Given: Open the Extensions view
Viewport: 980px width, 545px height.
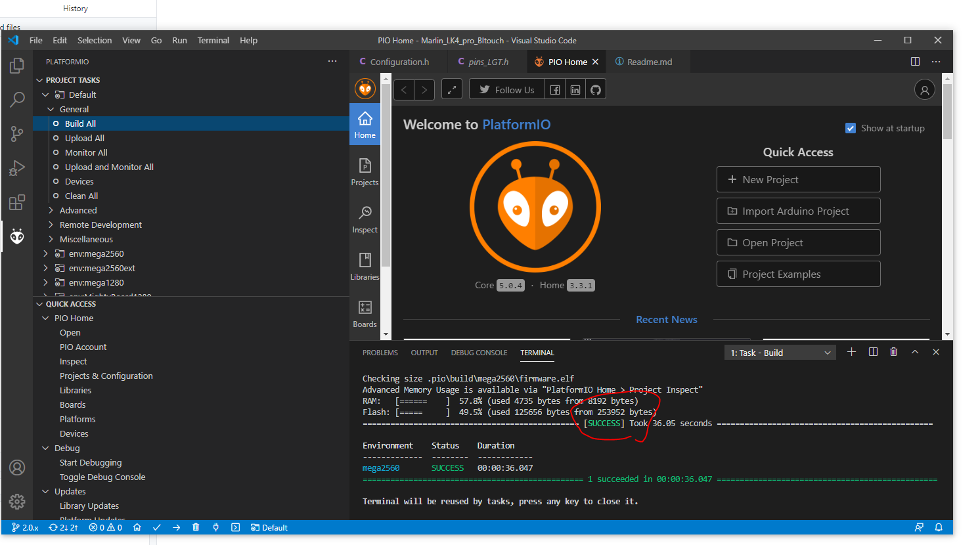Looking at the screenshot, I should [x=17, y=202].
